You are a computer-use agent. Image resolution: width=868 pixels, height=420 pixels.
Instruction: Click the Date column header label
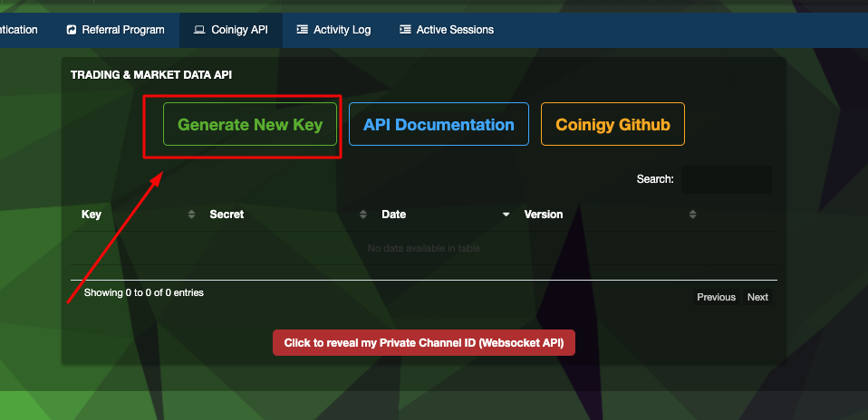(393, 215)
